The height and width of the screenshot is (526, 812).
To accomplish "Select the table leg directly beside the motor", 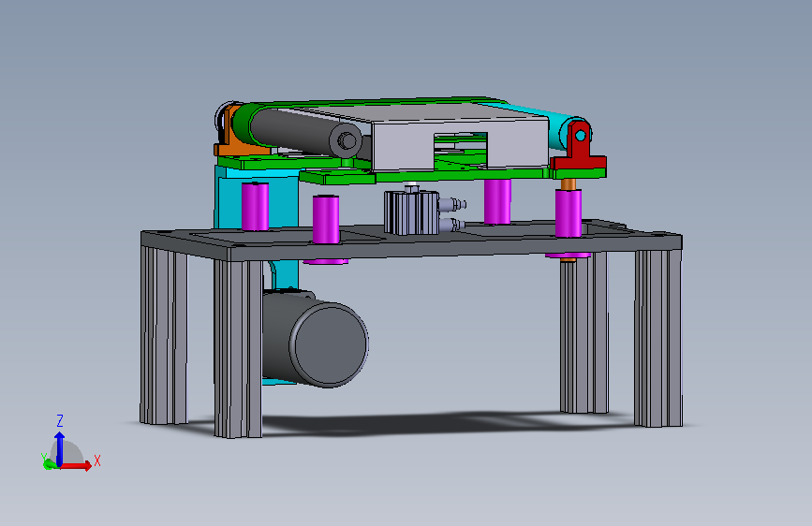I will pyautogui.click(x=238, y=348).
